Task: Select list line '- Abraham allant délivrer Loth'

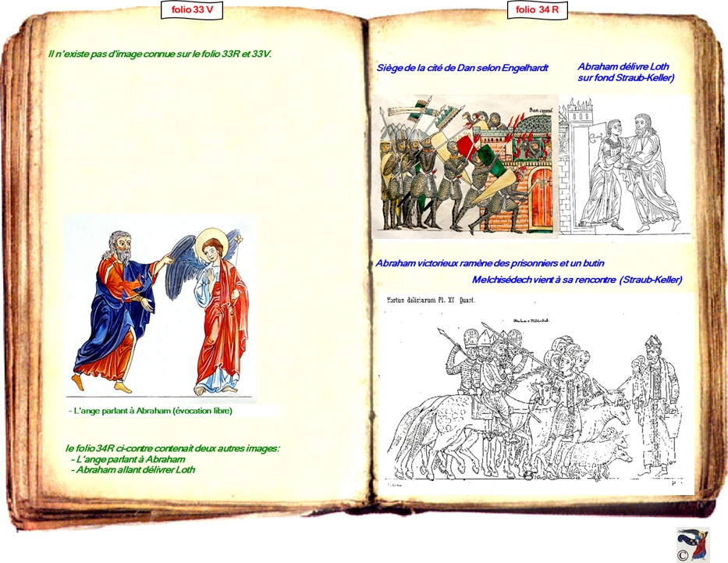Action: (133, 469)
